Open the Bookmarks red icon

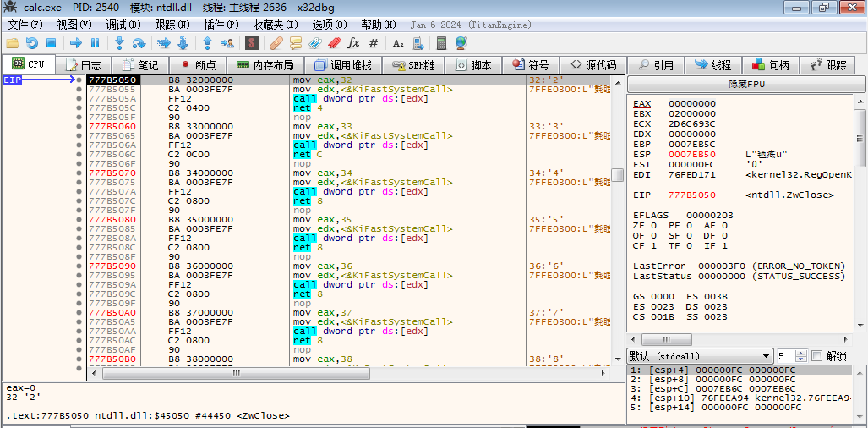tap(334, 42)
